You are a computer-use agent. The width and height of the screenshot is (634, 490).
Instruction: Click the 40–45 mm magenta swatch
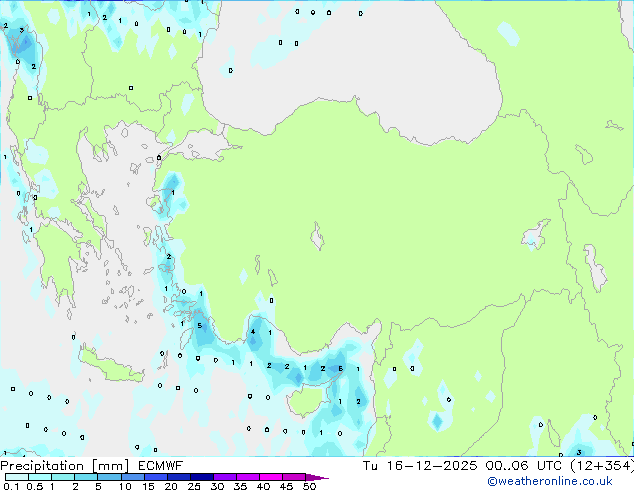click(x=271, y=477)
